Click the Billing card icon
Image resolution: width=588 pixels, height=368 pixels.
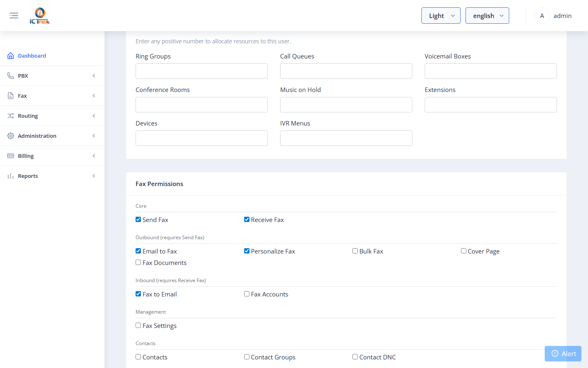coord(11,156)
